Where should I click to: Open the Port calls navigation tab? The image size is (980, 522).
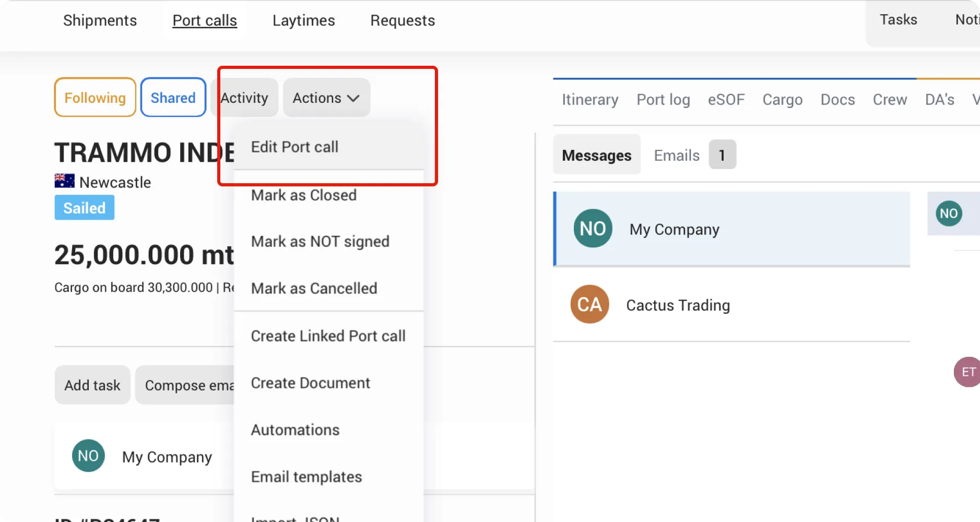(205, 20)
